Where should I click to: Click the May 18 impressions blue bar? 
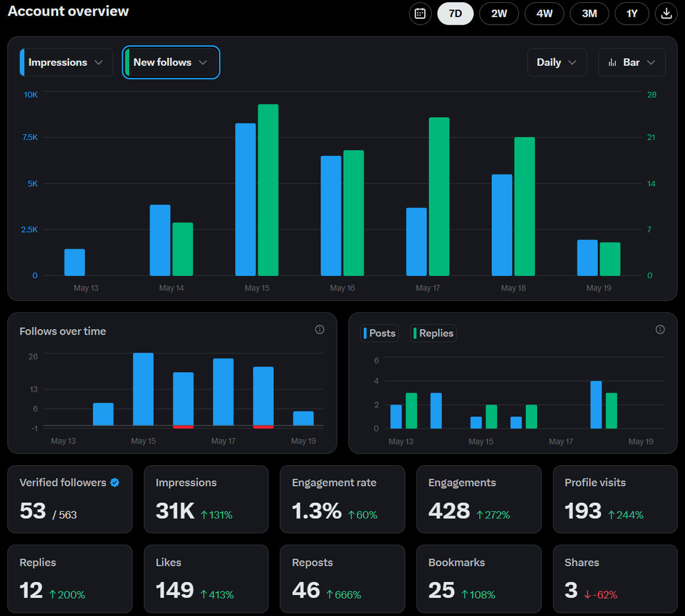502,225
